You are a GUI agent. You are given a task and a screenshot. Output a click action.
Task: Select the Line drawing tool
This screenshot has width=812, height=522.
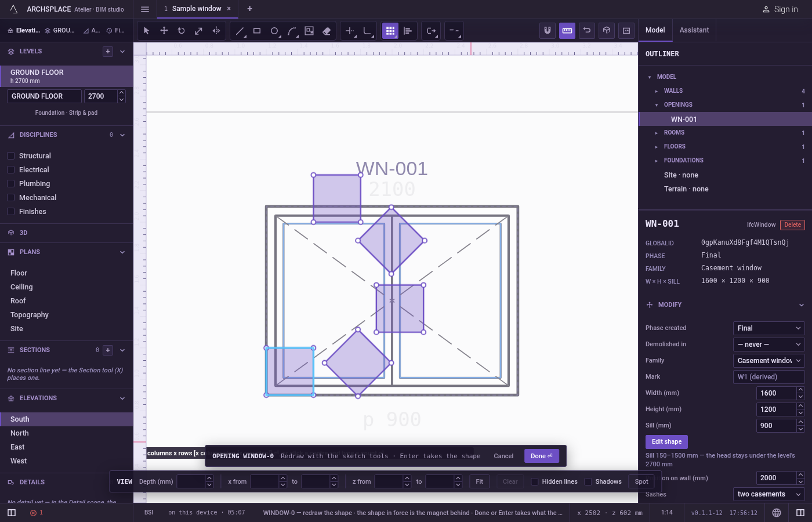240,31
